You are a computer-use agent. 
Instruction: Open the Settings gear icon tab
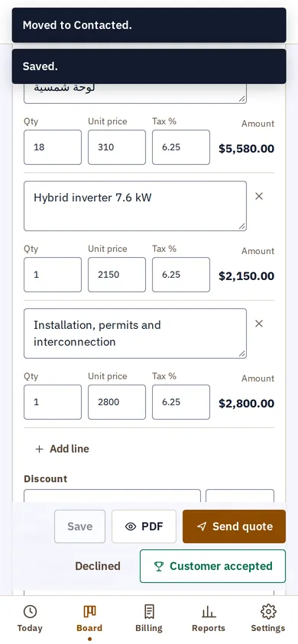tap(268, 619)
